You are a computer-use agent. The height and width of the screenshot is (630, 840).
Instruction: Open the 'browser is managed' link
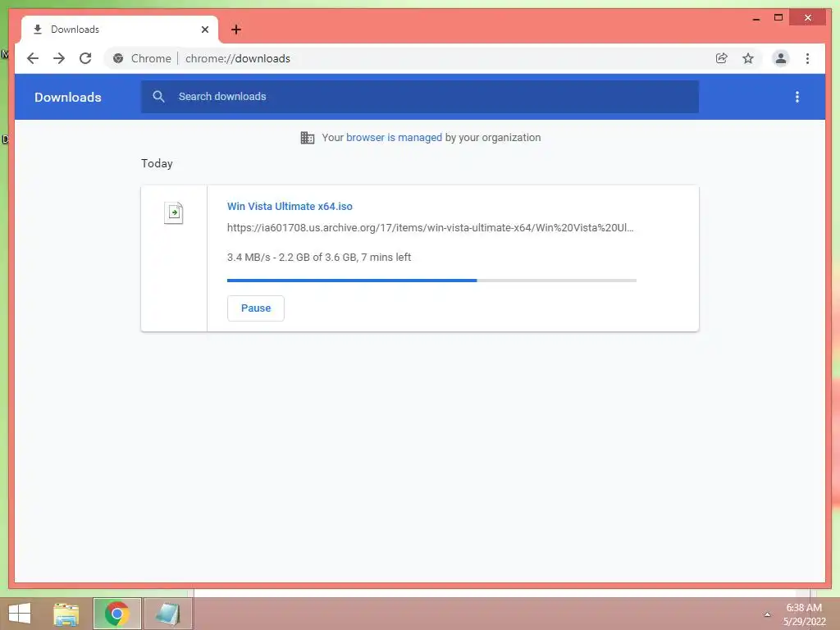click(394, 138)
